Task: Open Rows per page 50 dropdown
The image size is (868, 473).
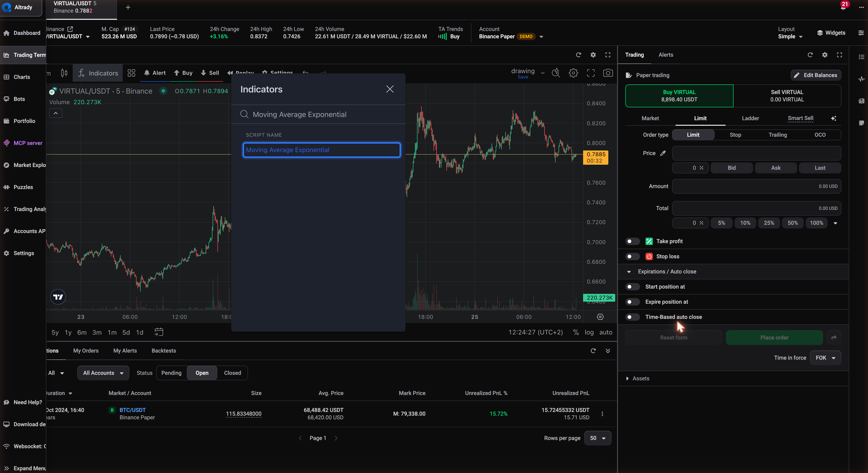Action: coord(597,438)
